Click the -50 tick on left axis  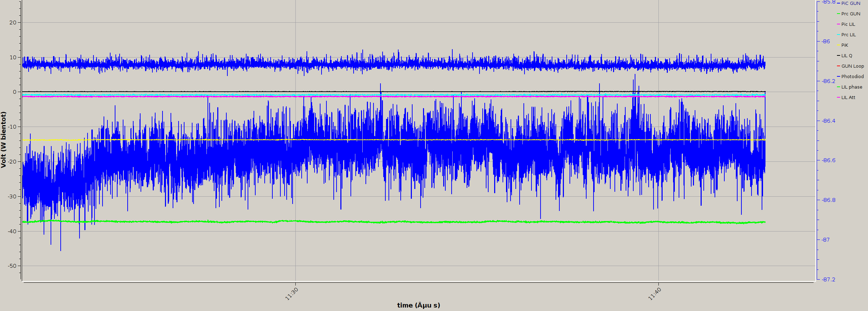pyautogui.click(x=12, y=266)
